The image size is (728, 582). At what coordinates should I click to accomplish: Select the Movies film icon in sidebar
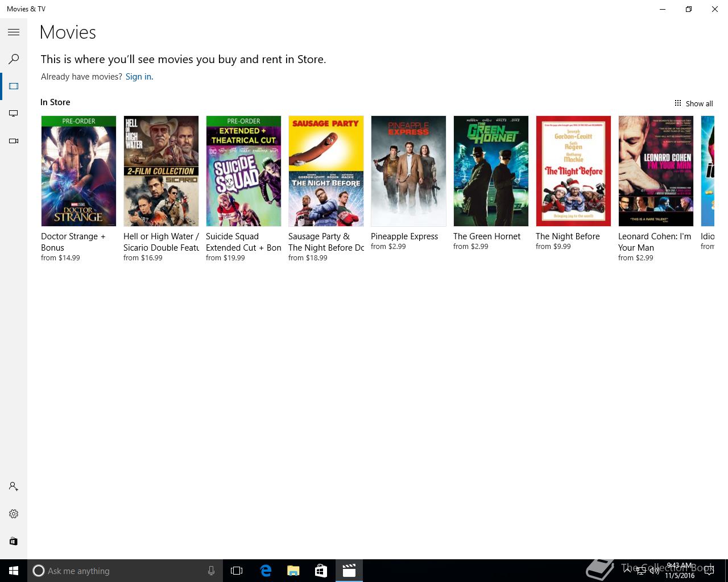point(14,86)
